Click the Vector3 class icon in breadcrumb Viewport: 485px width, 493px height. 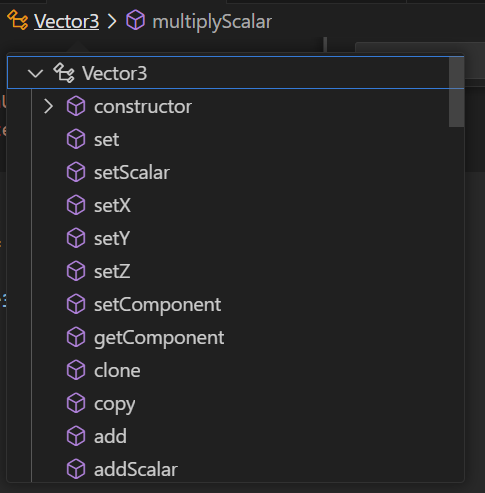[x=18, y=20]
